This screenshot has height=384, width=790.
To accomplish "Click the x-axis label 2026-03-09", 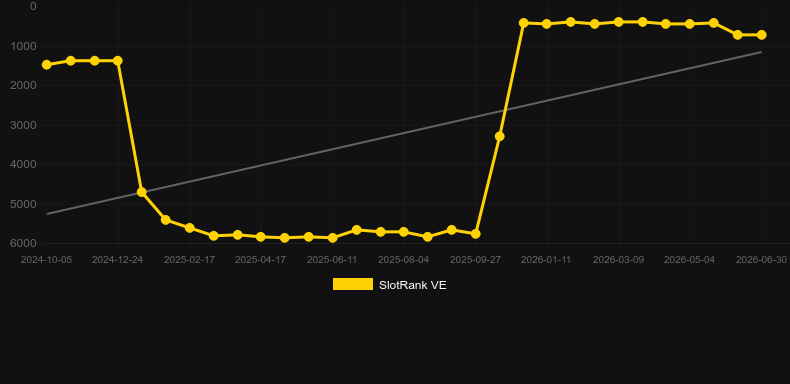I will pos(618,260).
